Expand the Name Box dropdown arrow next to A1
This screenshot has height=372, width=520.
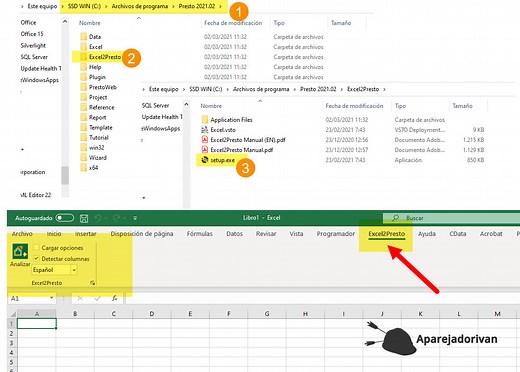52,298
